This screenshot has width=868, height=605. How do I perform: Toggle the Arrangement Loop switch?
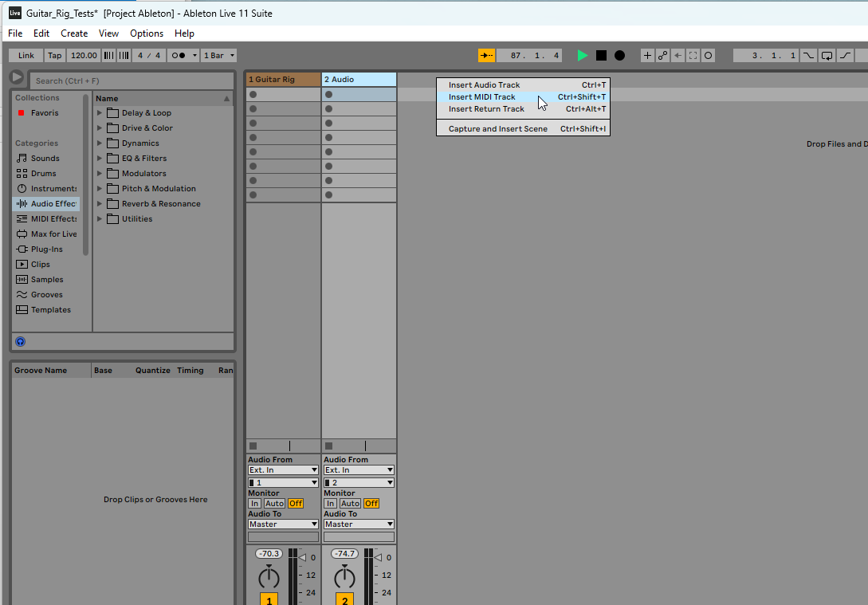tap(827, 55)
